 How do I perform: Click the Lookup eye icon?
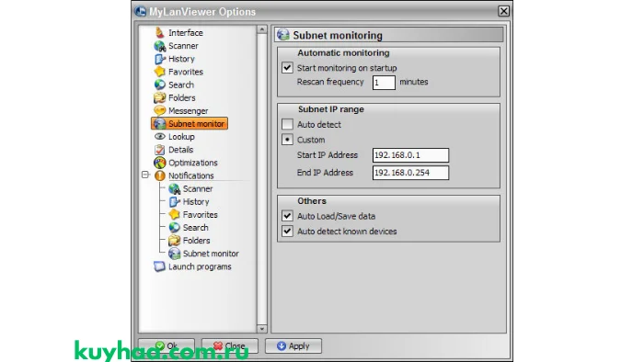(159, 137)
